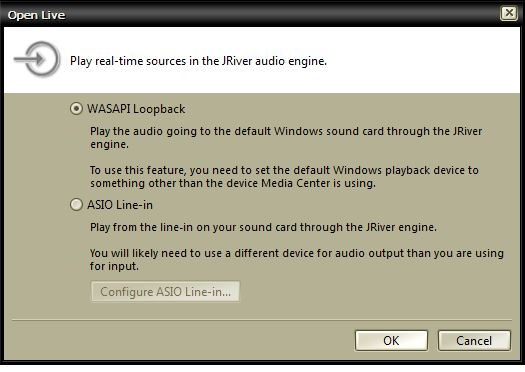
Task: Click the 'Media Center is using' text
Action: [x=318, y=183]
